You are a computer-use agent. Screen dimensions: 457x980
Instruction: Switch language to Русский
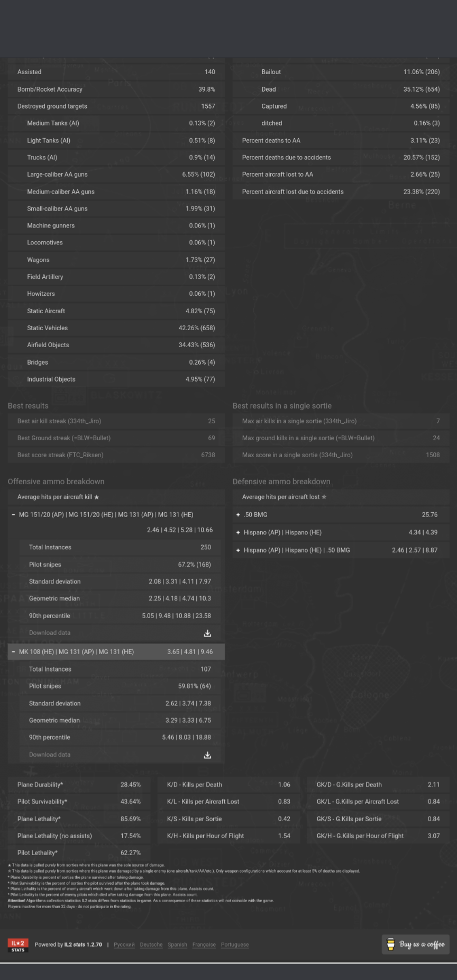[x=124, y=945]
